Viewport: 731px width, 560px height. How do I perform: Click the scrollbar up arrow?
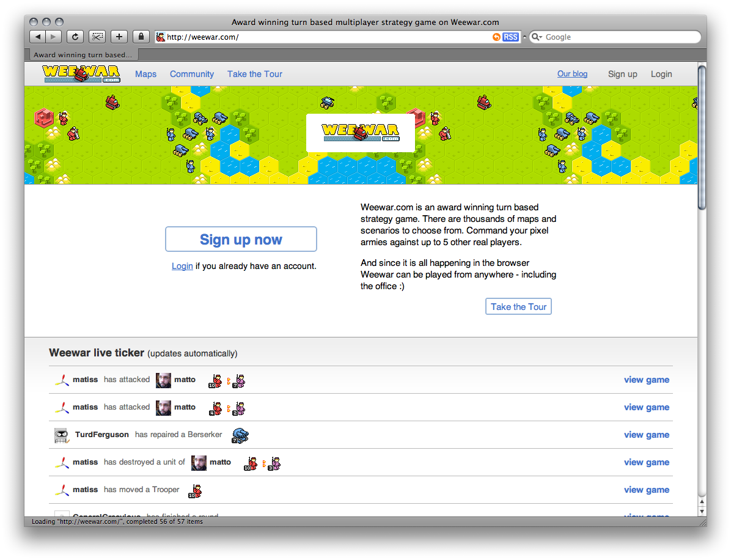[x=702, y=502]
